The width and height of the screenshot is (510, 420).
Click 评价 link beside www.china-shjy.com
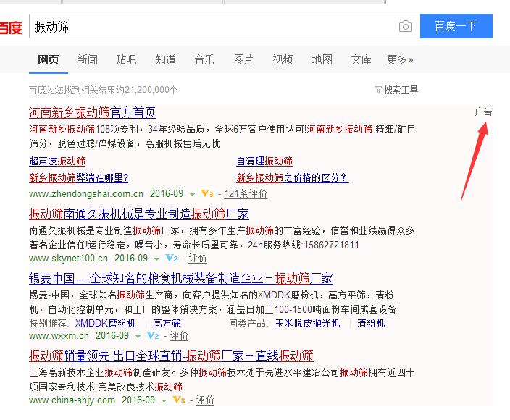pos(205,400)
